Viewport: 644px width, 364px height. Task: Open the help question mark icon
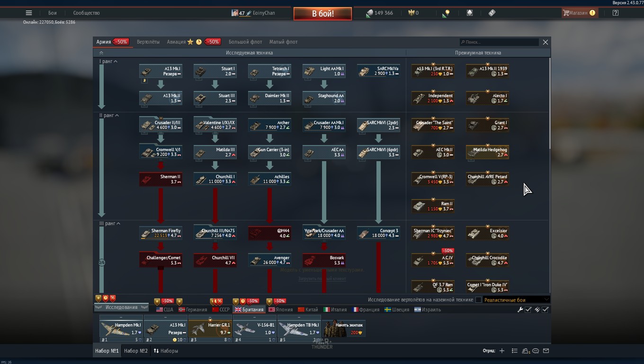pos(615,13)
